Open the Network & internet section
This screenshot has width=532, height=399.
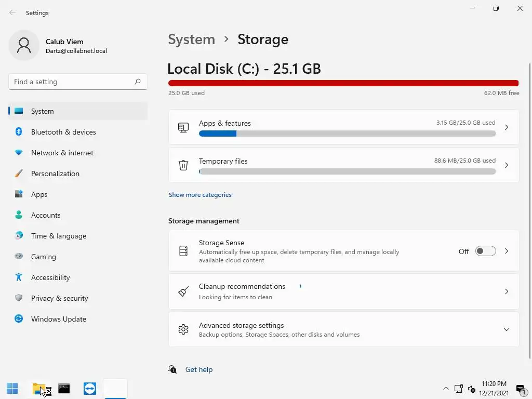click(x=62, y=153)
